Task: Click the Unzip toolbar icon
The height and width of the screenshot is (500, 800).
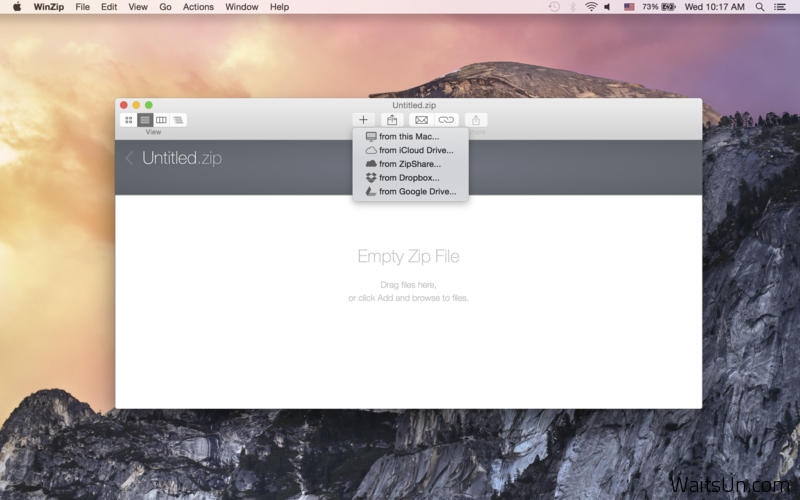Action: pyautogui.click(x=392, y=120)
